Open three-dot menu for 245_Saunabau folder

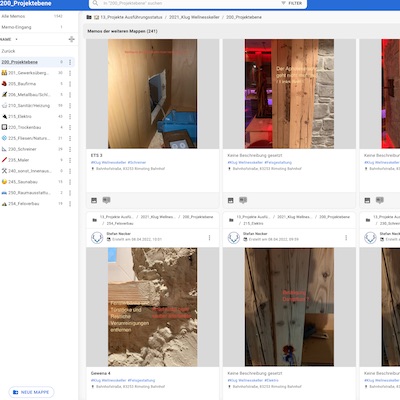tap(70, 182)
